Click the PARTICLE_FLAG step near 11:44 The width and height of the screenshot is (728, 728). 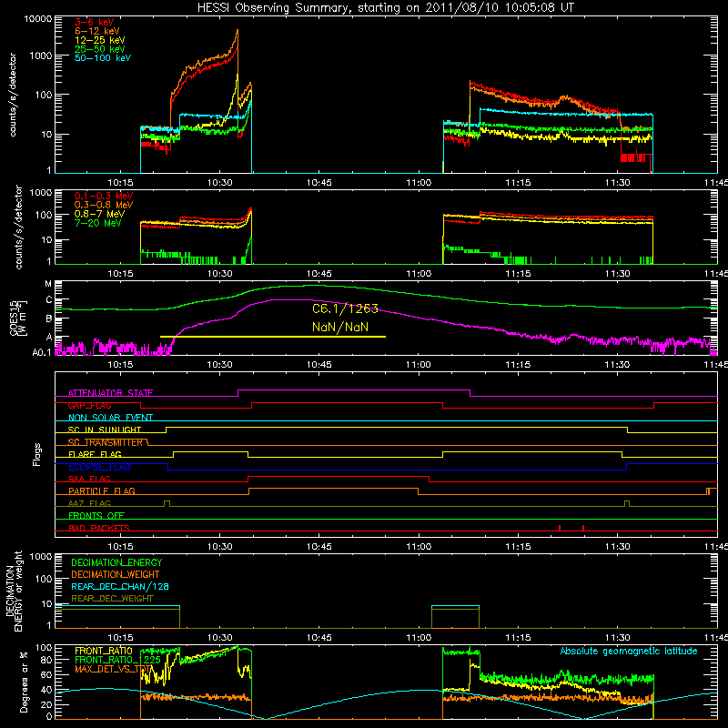(709, 491)
